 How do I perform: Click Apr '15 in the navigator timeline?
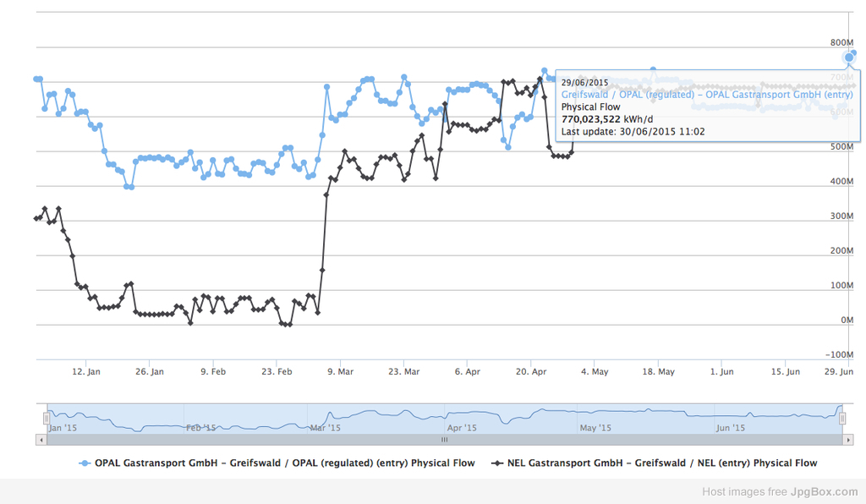tap(461, 428)
